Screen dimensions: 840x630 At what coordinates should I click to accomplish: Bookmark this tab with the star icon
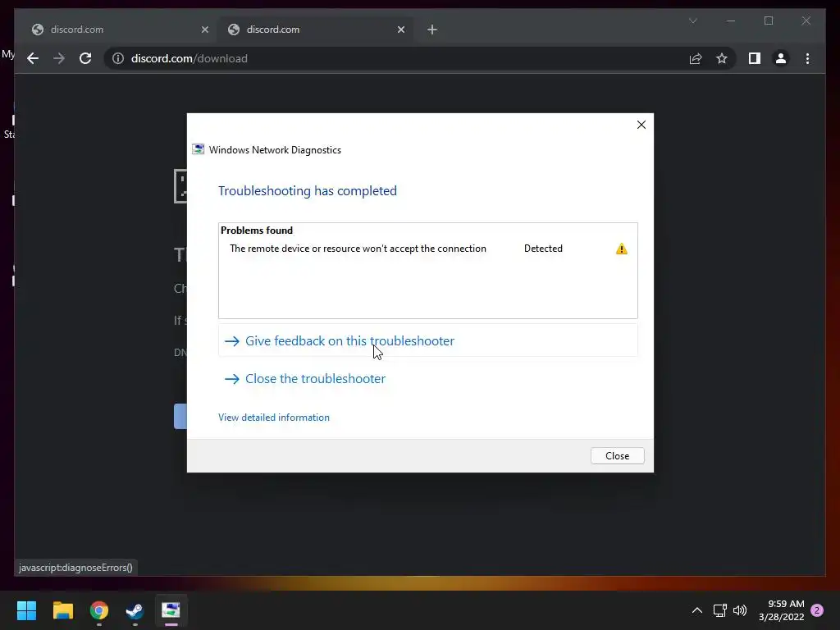coord(722,58)
